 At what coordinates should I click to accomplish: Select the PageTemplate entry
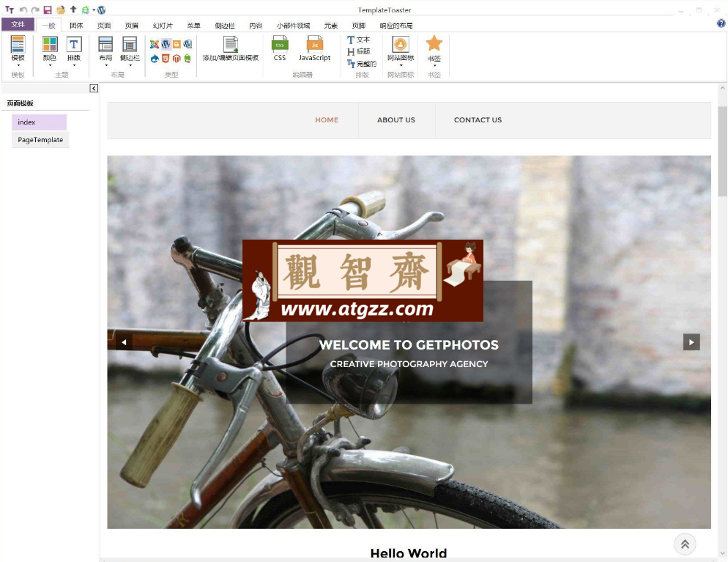tap(40, 140)
